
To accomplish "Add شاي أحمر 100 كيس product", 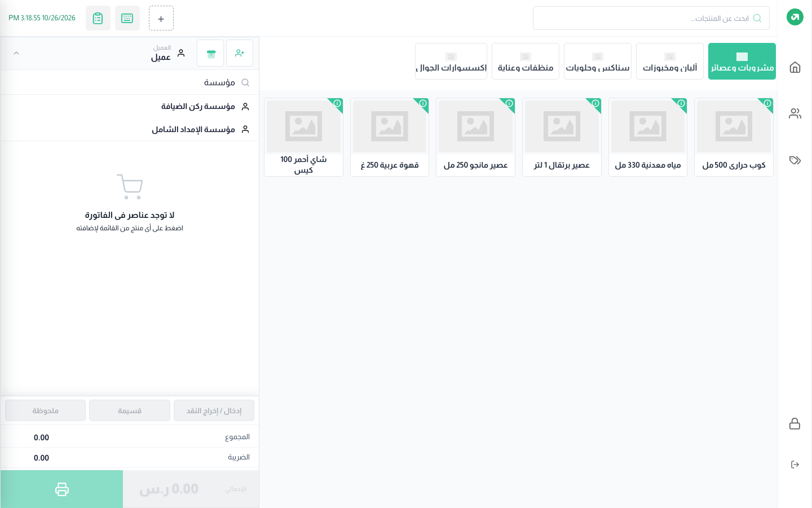I will click(x=303, y=137).
